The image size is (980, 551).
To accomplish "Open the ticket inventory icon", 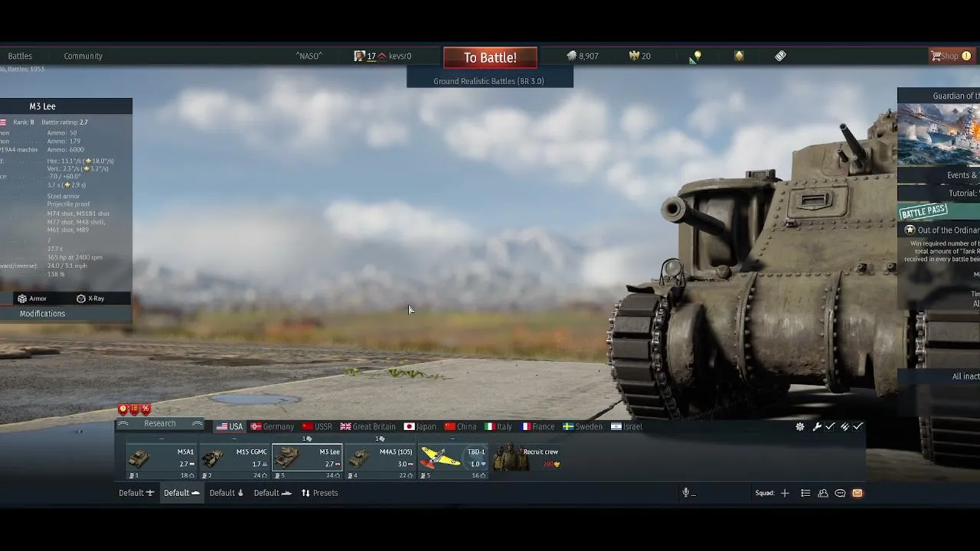I will [x=780, y=56].
